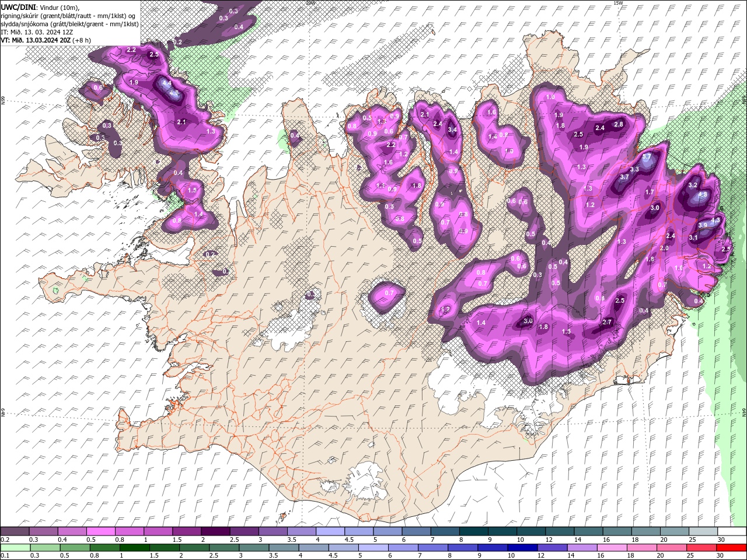Click the '2.0' precipitation value on the map
Screen dimensions: 747x560
click(x=664, y=248)
